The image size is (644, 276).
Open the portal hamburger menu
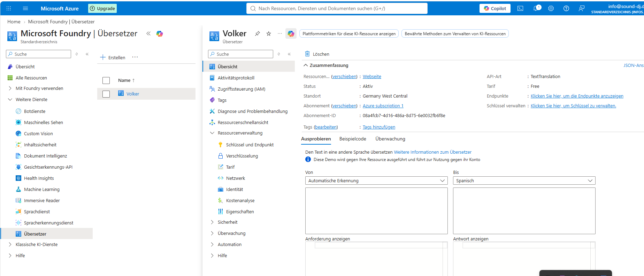pos(25,8)
